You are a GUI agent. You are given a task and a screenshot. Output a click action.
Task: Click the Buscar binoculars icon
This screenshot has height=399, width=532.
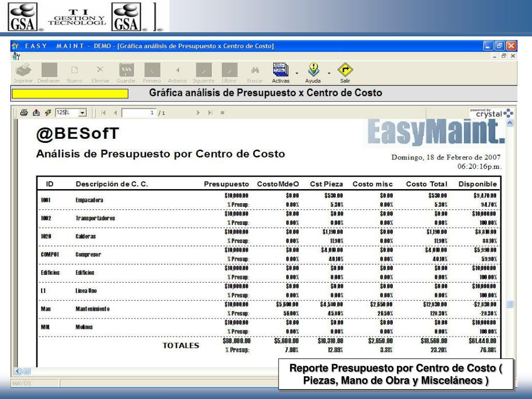click(255, 70)
